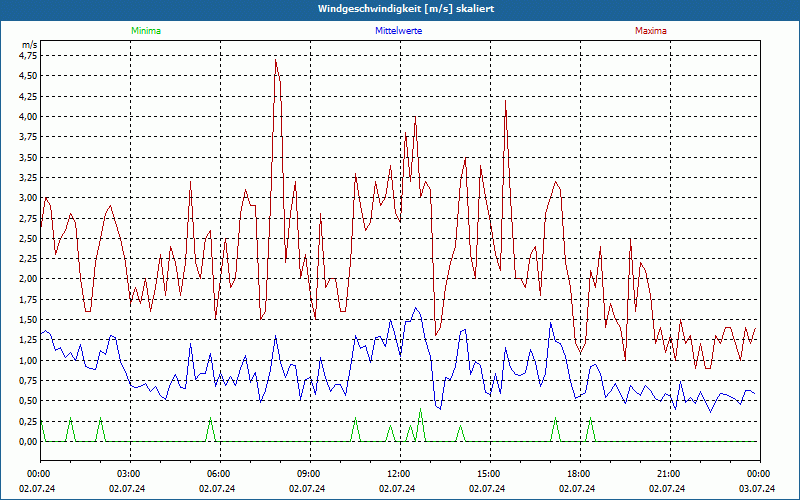Screen dimensions: 800x500
Task: Click the 03:00 time axis label
Action: [130, 474]
